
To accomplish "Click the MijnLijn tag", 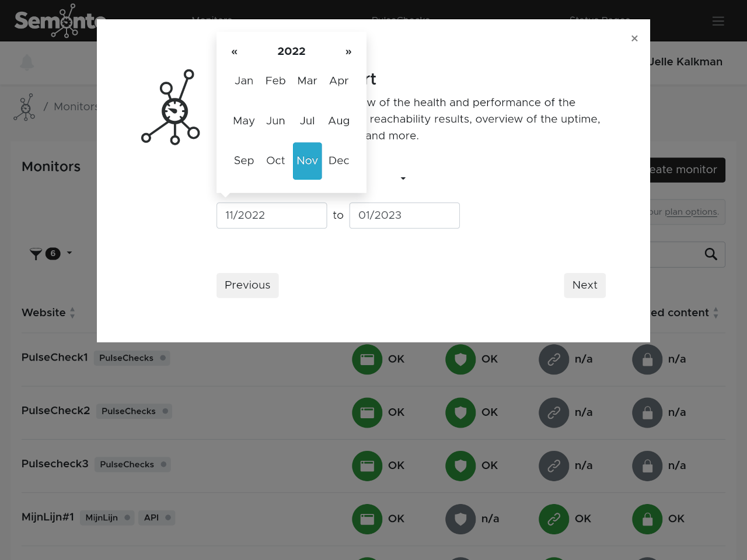I will [107, 517].
